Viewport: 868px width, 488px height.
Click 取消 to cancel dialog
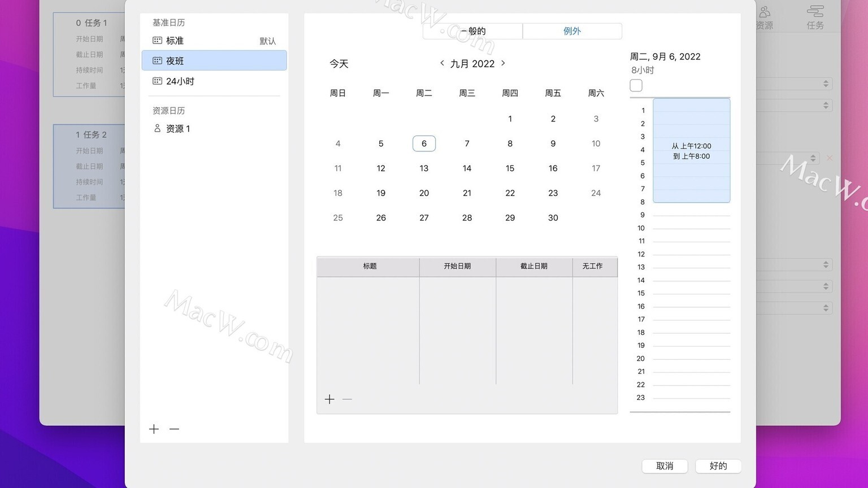[x=665, y=466]
